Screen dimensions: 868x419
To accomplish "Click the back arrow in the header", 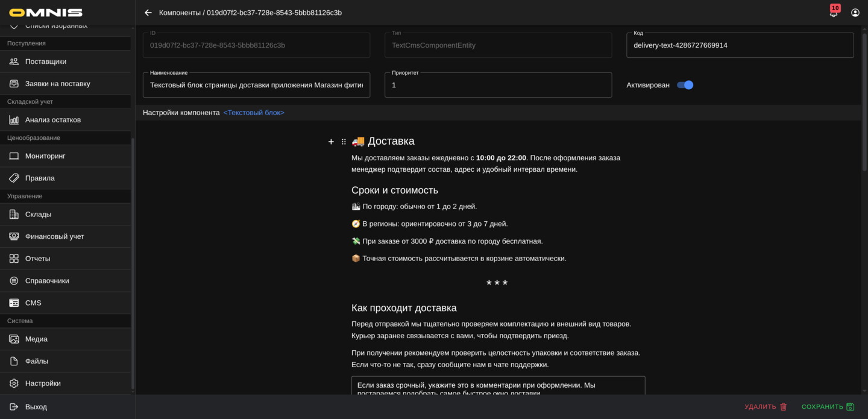I will click(148, 12).
